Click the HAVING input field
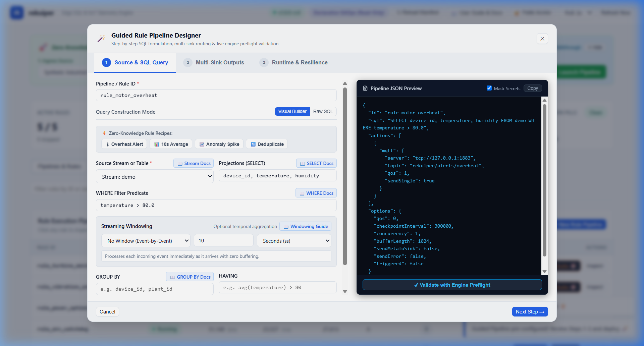This screenshot has height=346, width=644. 278,287
